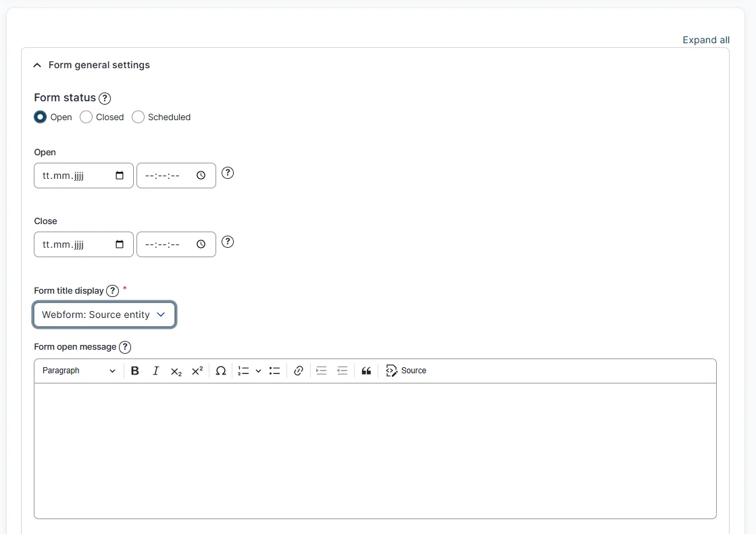Choose the Scheduled form status
Screen dimensions: 756x534
(x=138, y=117)
